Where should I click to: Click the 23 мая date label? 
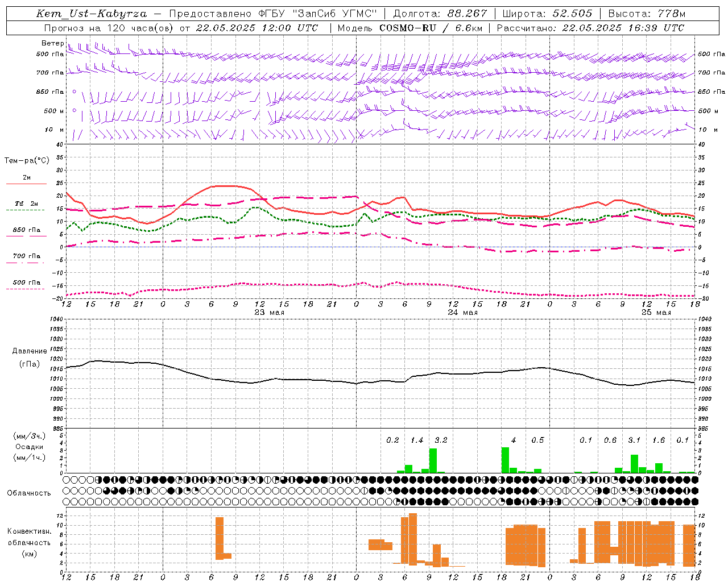(x=270, y=312)
